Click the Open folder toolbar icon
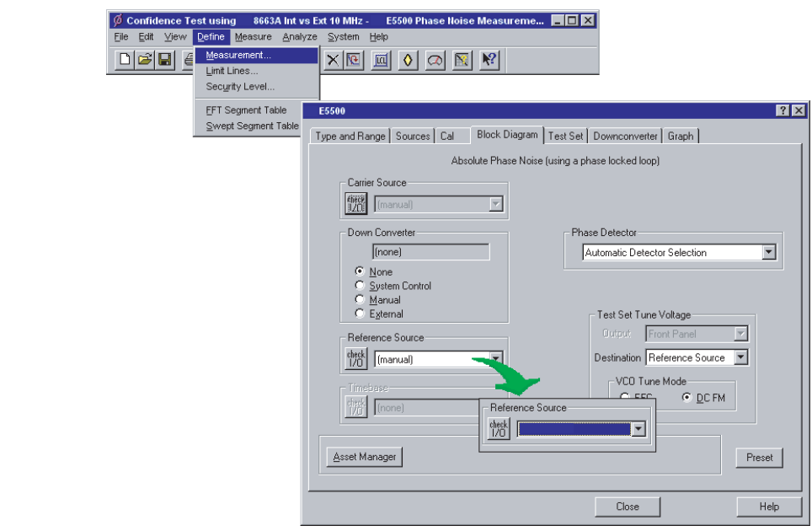 tap(145, 60)
